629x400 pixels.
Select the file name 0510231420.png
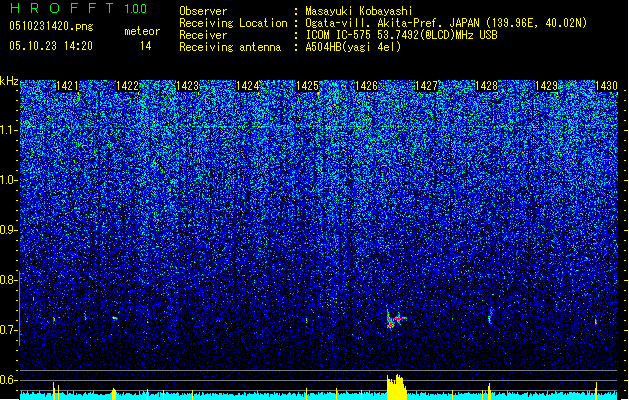(x=51, y=27)
